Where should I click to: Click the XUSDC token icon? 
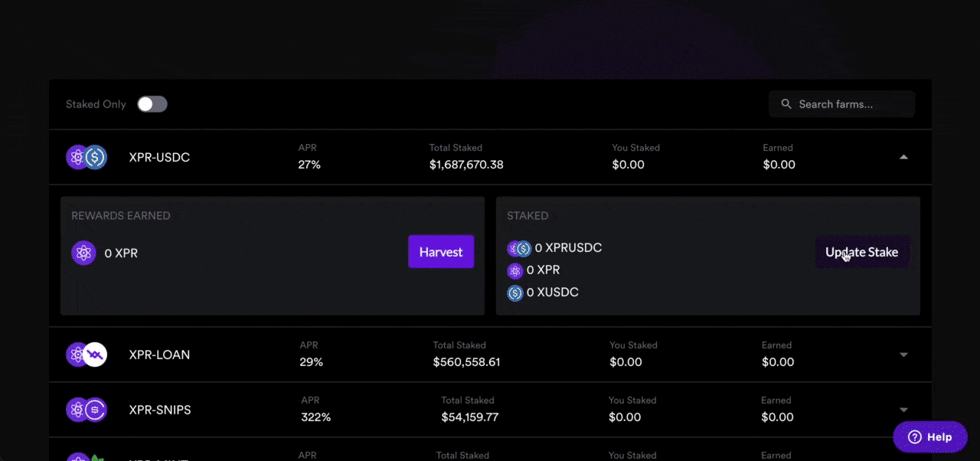(515, 292)
